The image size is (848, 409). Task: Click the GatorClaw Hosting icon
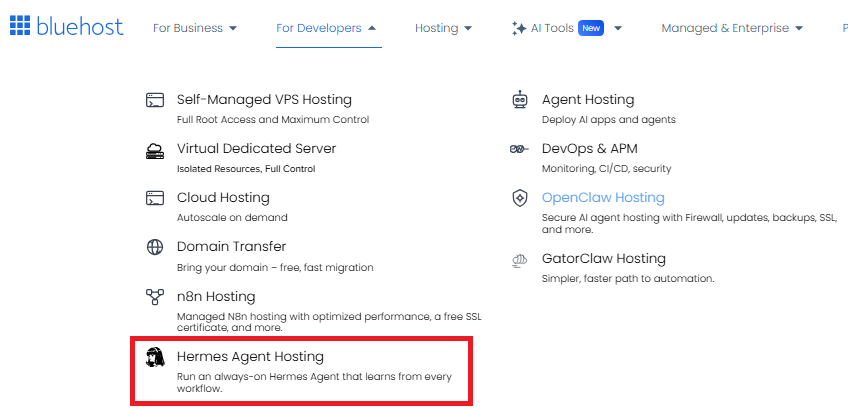click(x=519, y=260)
